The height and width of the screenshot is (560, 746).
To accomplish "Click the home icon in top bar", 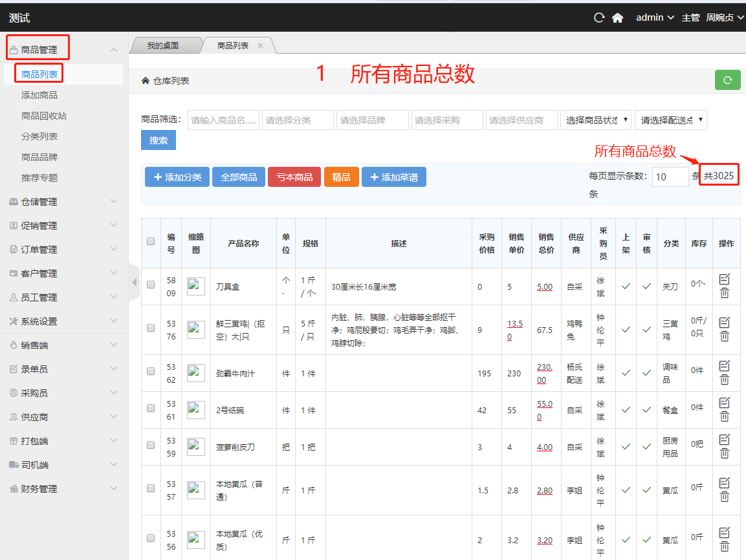I will (617, 17).
